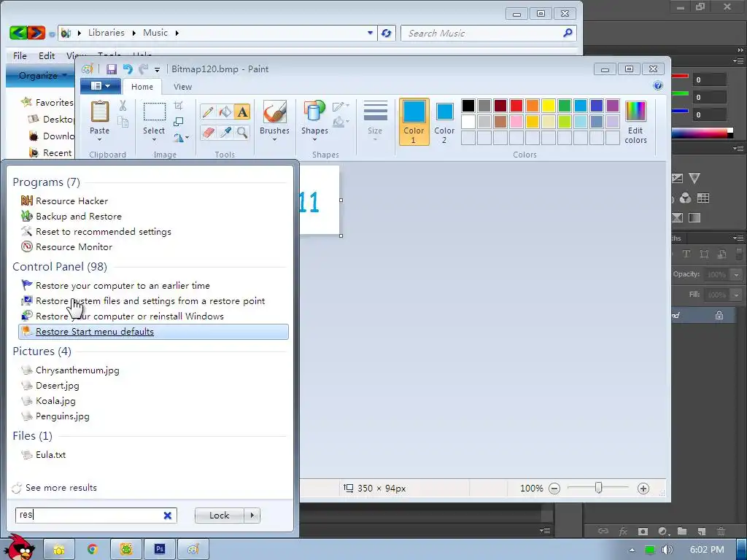The image size is (747, 560).
Task: Expand the Select dropdown arrow
Action: (154, 140)
